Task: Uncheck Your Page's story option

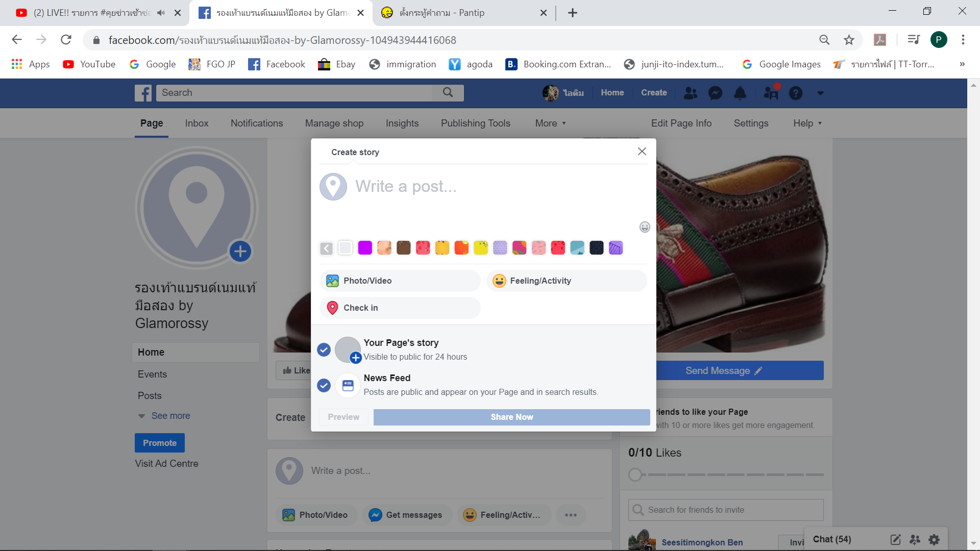Action: coord(324,350)
